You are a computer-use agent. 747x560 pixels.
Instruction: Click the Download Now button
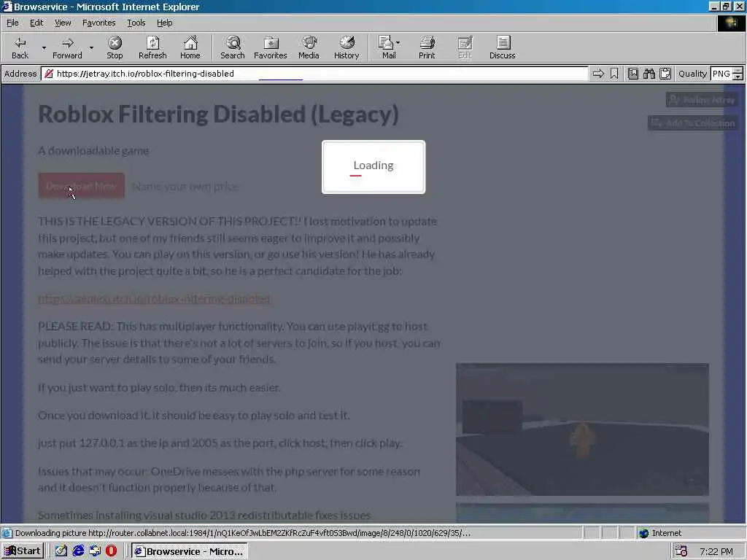tap(81, 186)
